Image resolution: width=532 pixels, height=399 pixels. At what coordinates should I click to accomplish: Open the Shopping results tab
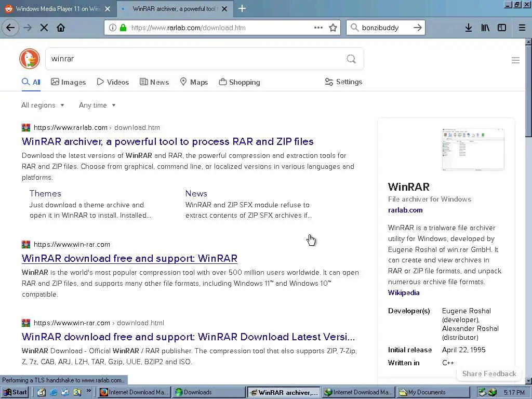pos(240,82)
